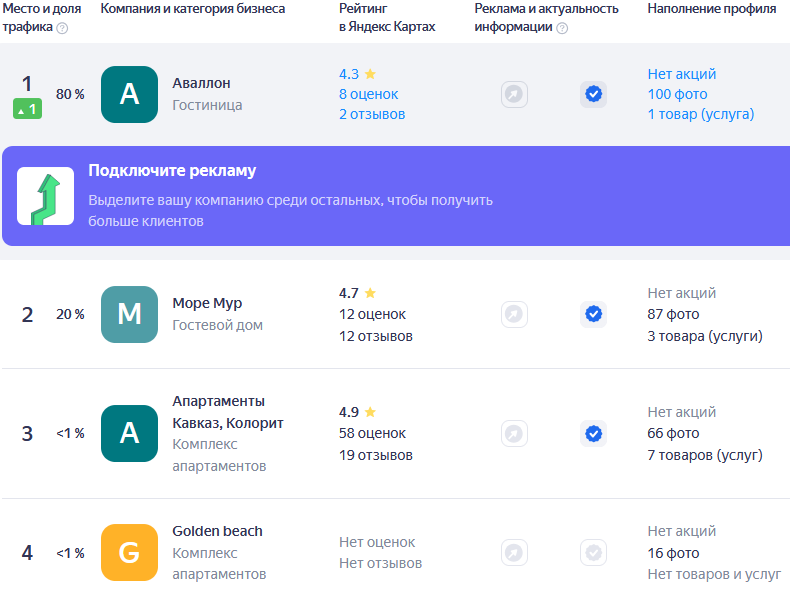Click the 'Нет отзывов' text for Golden beach

(x=380, y=563)
